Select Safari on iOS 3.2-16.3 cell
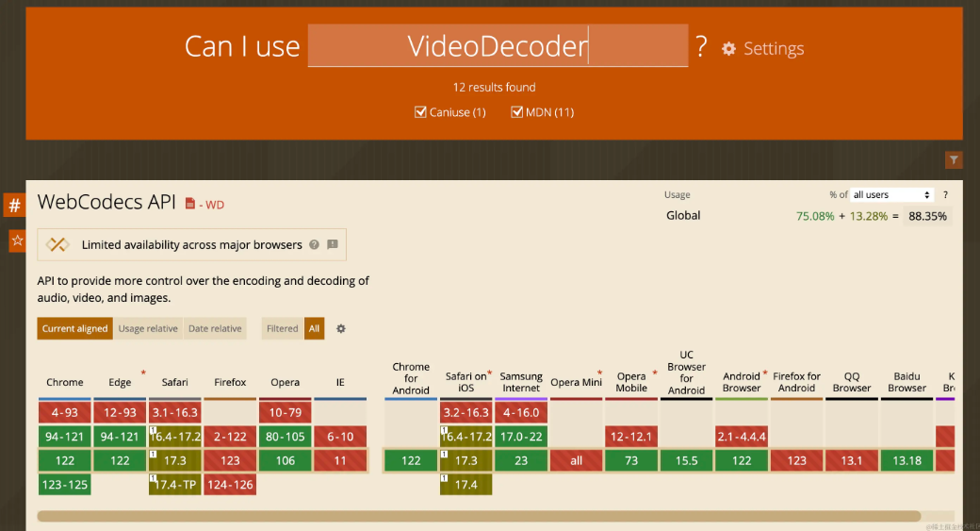The image size is (980, 531). point(466,413)
